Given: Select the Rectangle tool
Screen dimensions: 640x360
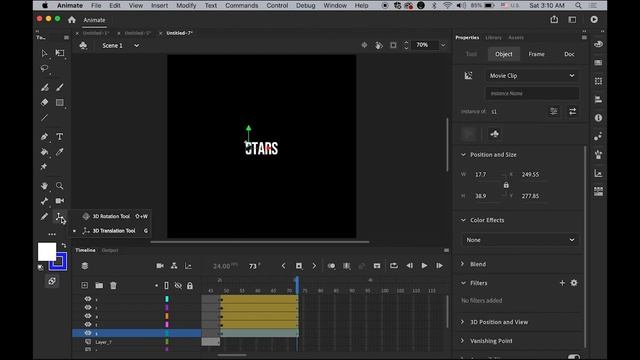Looking at the screenshot, I should (60, 102).
